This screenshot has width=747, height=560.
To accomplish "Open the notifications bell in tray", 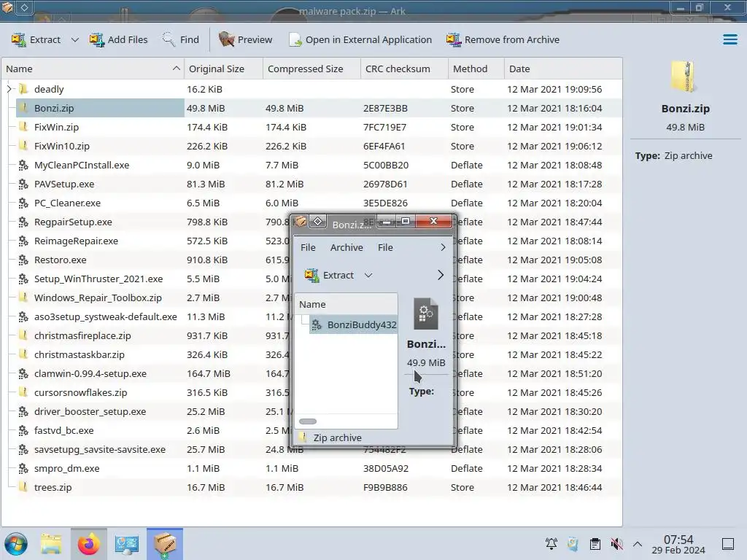I will click(551, 544).
